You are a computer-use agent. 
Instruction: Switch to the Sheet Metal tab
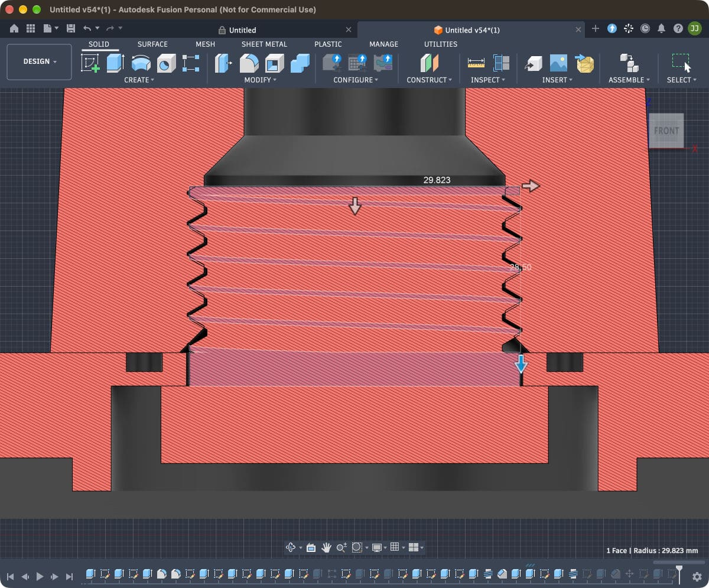click(x=264, y=44)
